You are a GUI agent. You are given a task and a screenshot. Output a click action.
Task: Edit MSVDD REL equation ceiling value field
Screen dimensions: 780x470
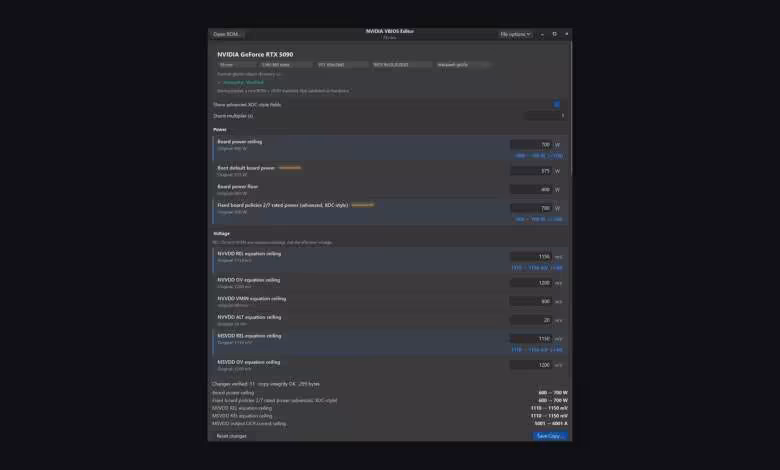[x=531, y=339]
